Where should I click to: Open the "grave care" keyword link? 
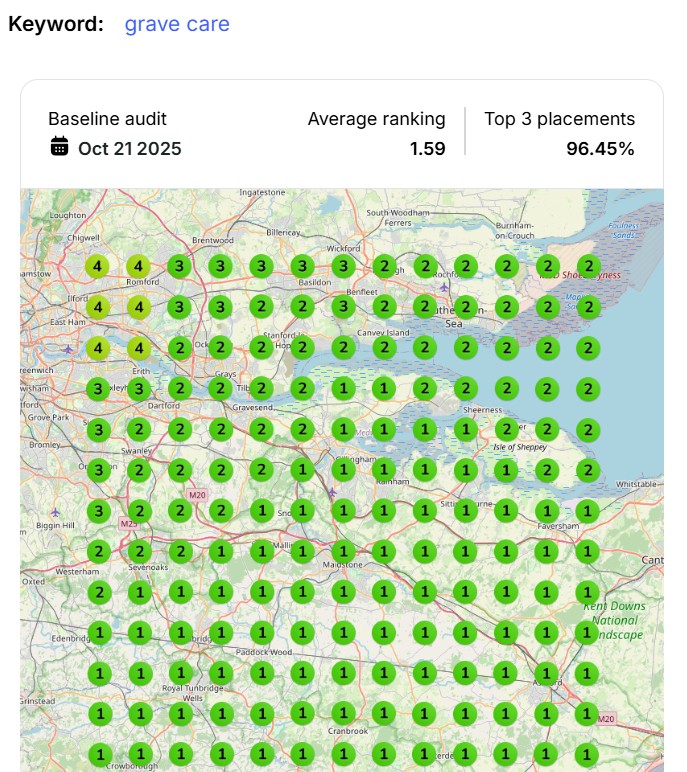point(176,24)
